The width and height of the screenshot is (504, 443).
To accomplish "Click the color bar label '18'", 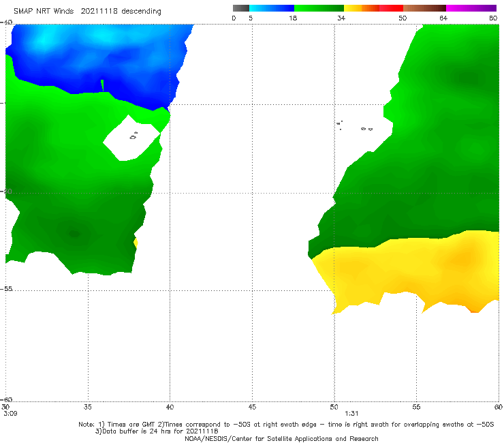I will (293, 18).
